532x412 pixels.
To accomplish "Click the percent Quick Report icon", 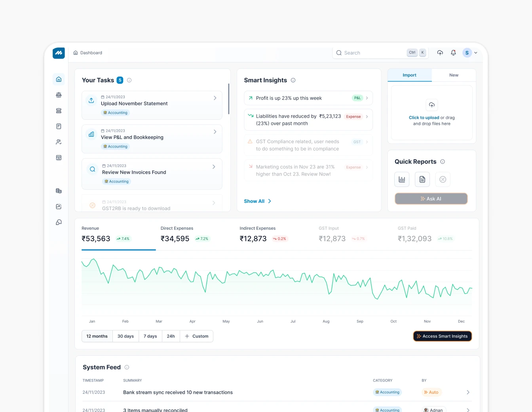I will coord(443,179).
